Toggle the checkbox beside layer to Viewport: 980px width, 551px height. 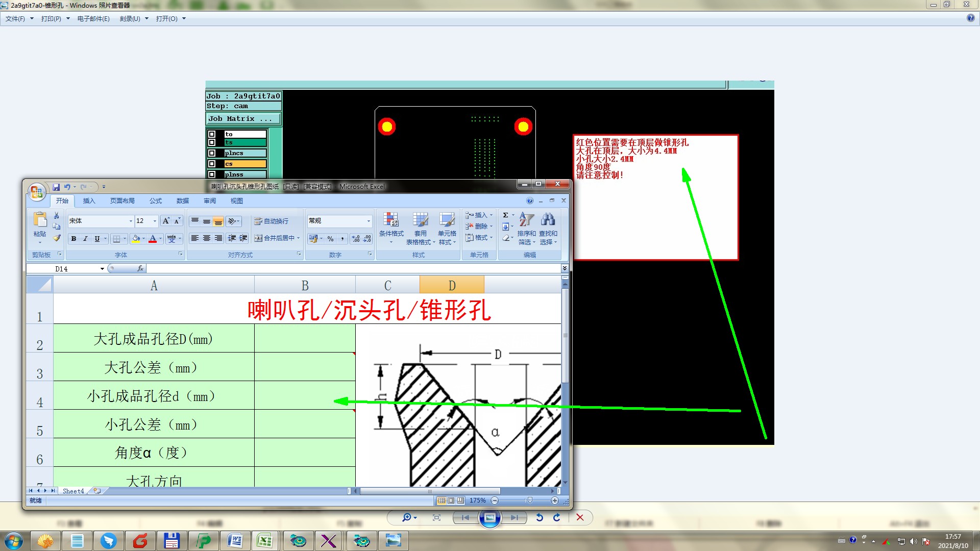[212, 134]
